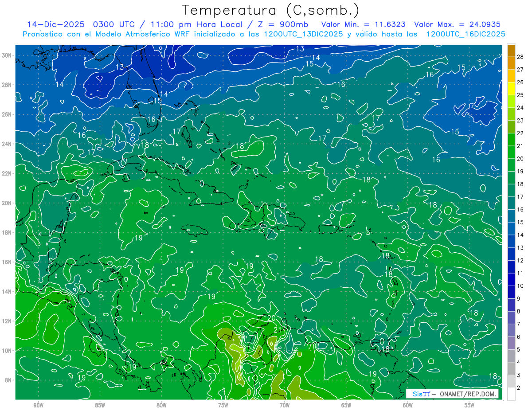
Task: Click the 85W longitude axis label
Action: (100, 406)
